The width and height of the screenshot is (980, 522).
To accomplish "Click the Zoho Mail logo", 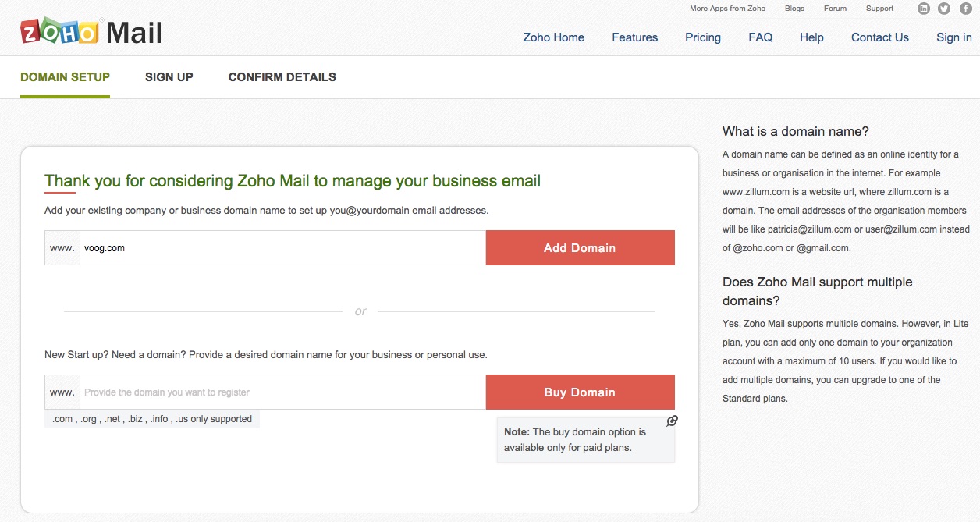I will tap(91, 32).
